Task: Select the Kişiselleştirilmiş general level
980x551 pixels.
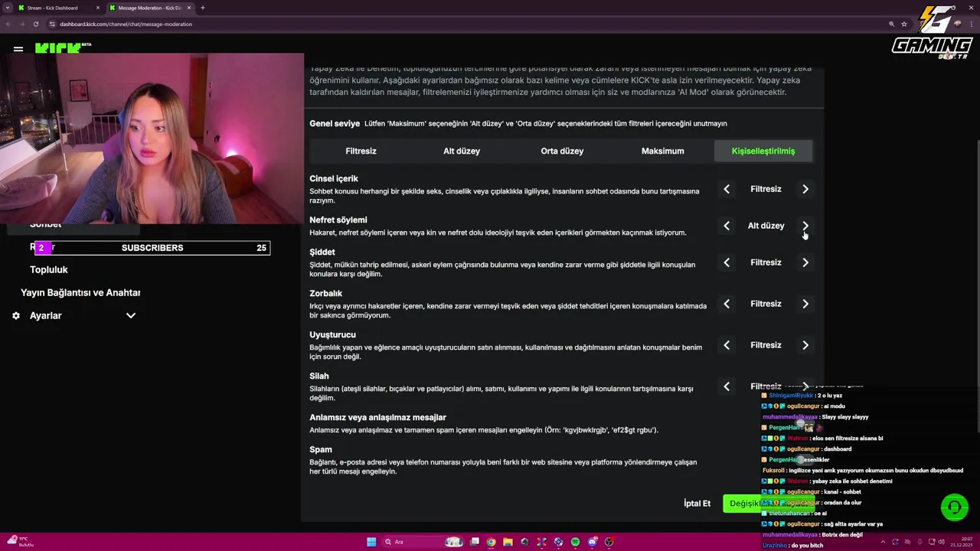Action: point(763,151)
